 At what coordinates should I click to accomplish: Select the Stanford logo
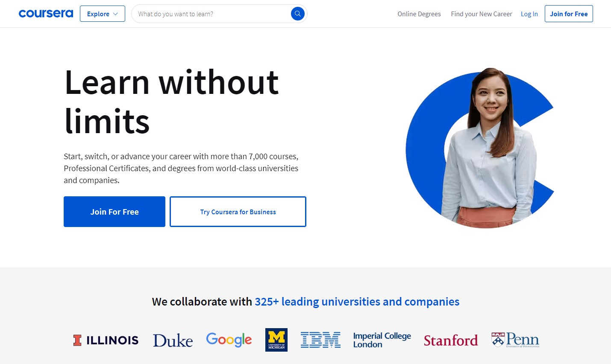coord(450,340)
